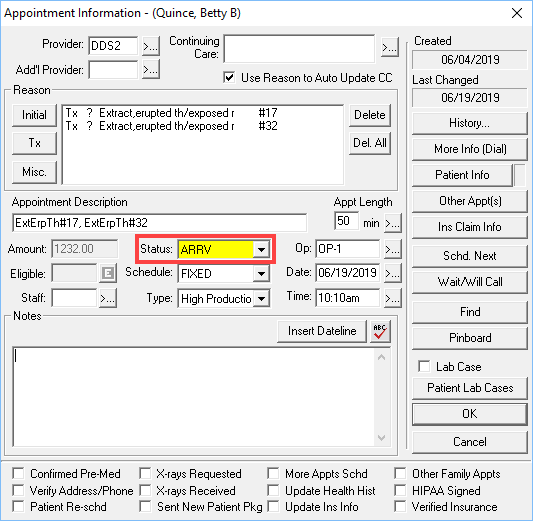Open the Date picker button
533x521 pixels.
[393, 273]
